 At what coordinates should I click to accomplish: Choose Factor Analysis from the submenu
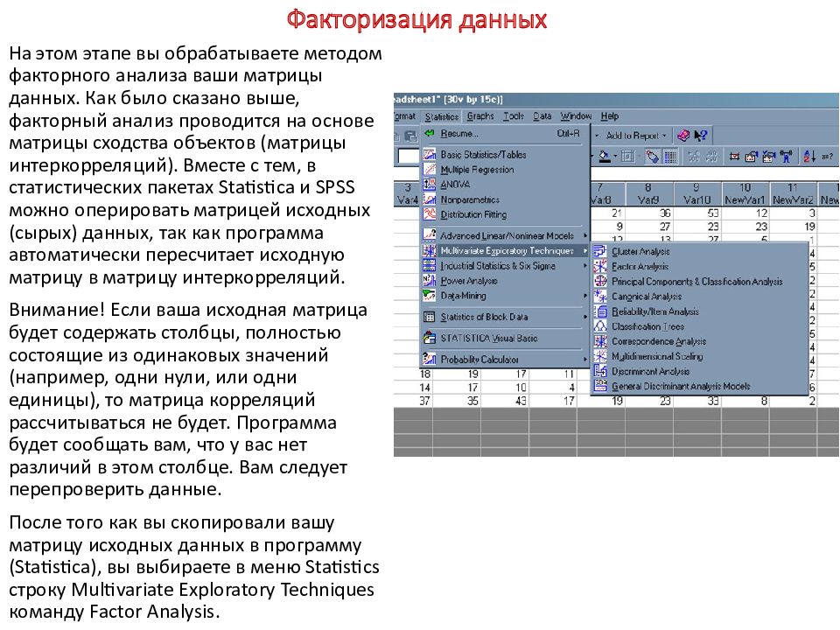pos(699,266)
